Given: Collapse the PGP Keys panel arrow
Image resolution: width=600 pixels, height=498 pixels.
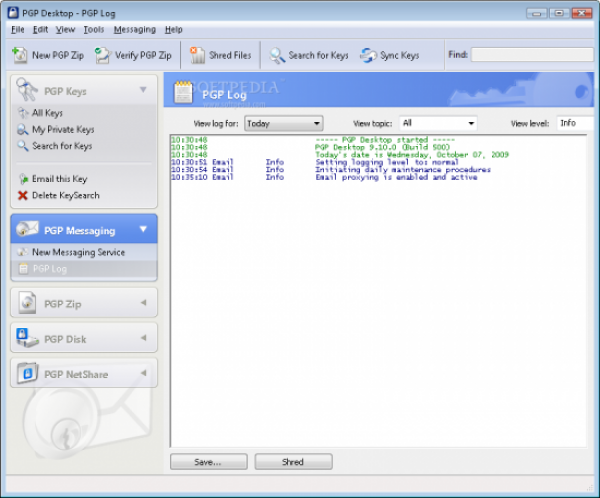Looking at the screenshot, I should coord(143,90).
